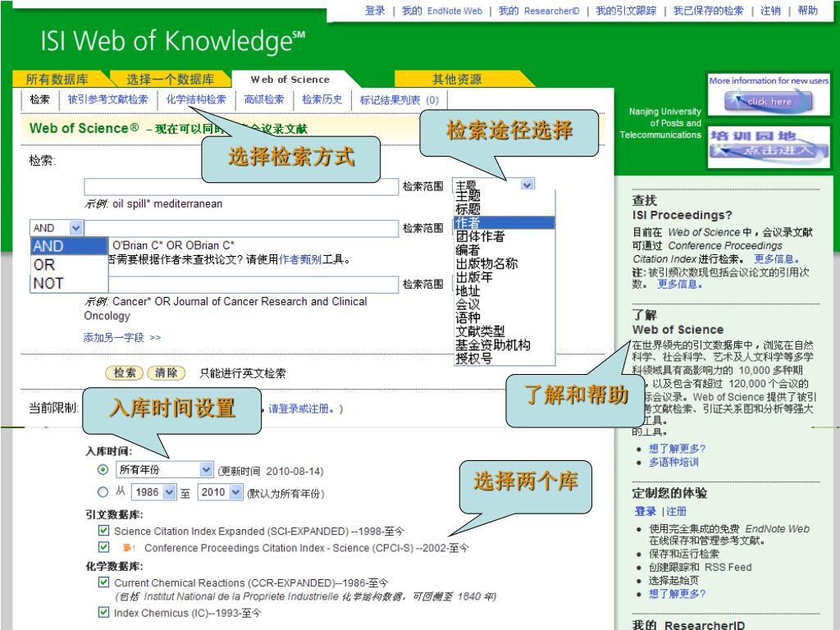Select the 所有年份 radio button
840x630 pixels.
pos(103,470)
